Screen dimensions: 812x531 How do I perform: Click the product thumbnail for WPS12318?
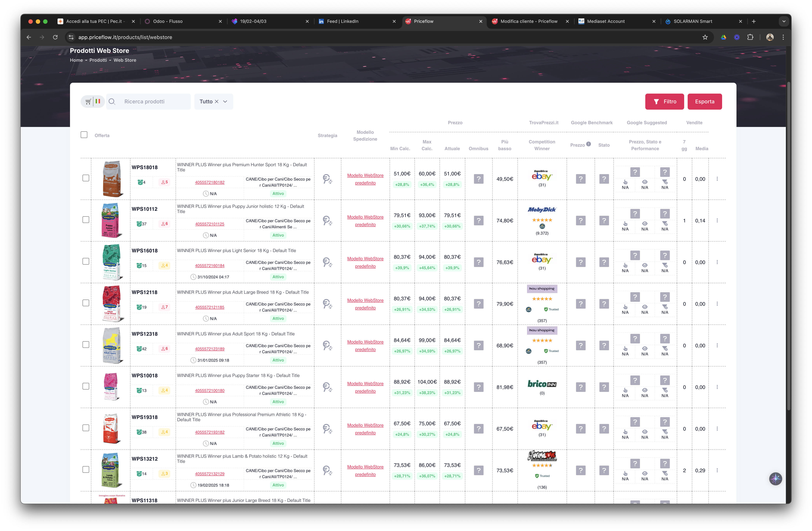112,345
